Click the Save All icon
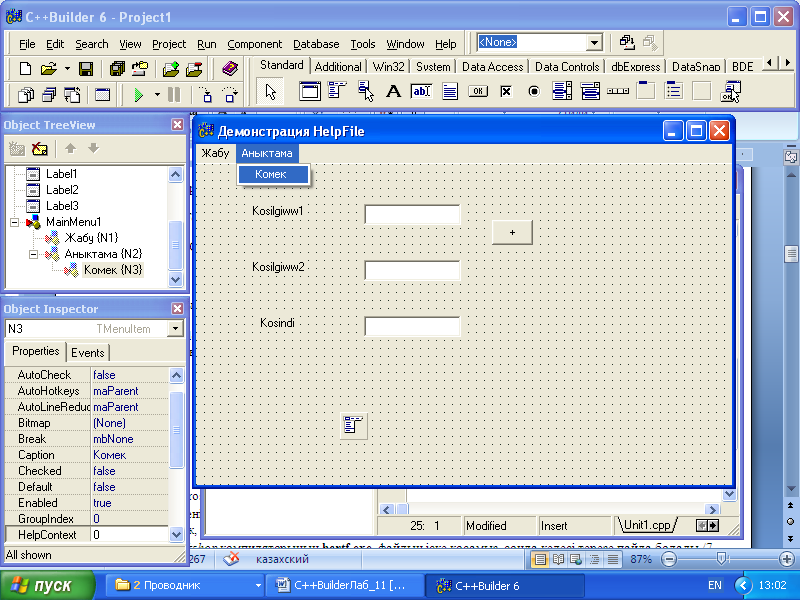 point(117,68)
